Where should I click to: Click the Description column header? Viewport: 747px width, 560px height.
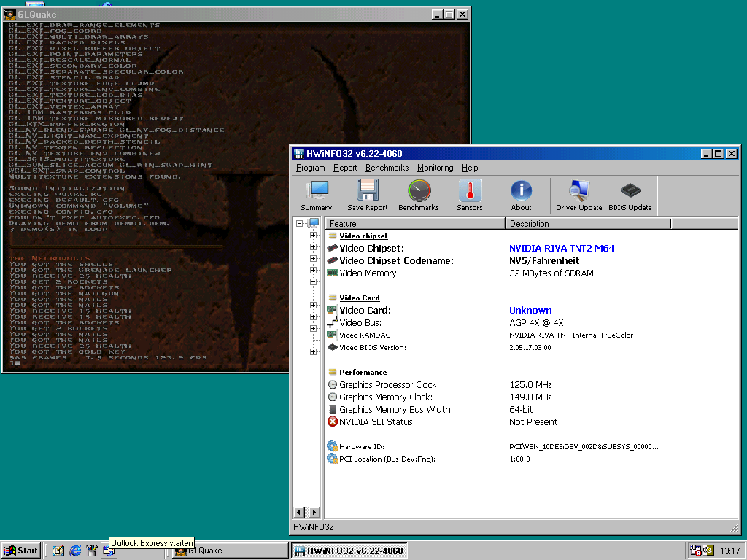(588, 223)
